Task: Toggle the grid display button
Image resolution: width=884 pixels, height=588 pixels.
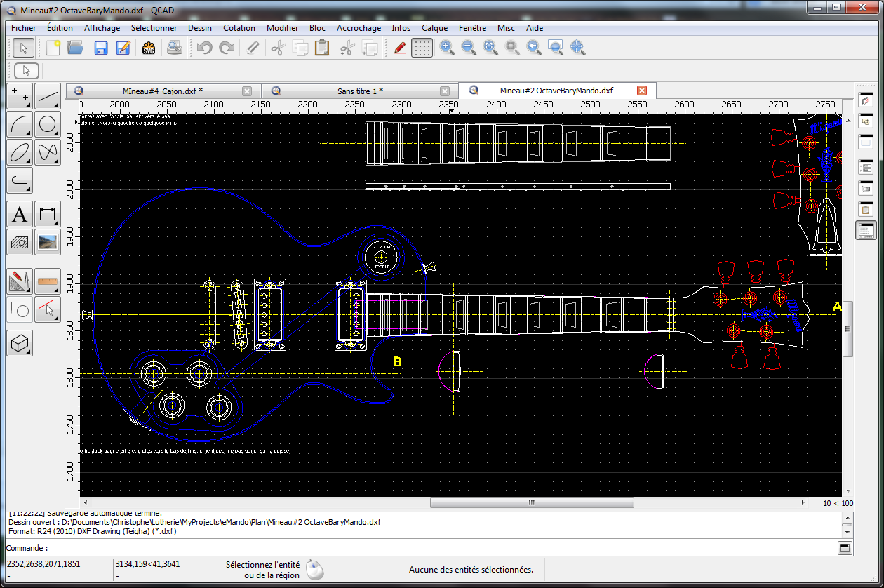Action: point(422,48)
